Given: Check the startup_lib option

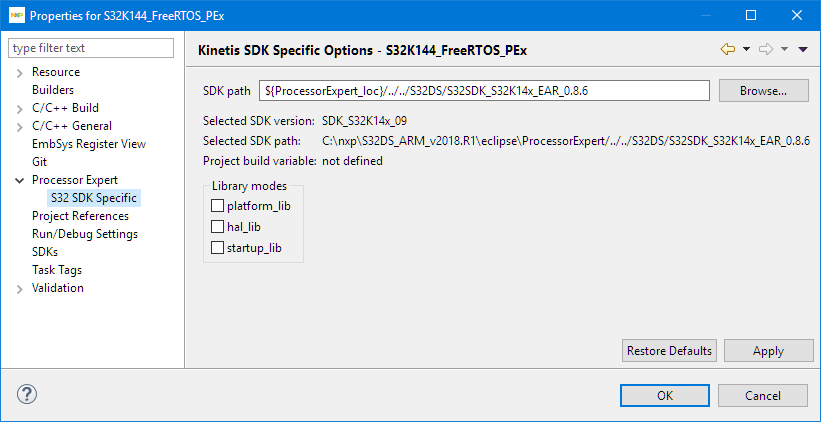Looking at the screenshot, I should coord(217,248).
